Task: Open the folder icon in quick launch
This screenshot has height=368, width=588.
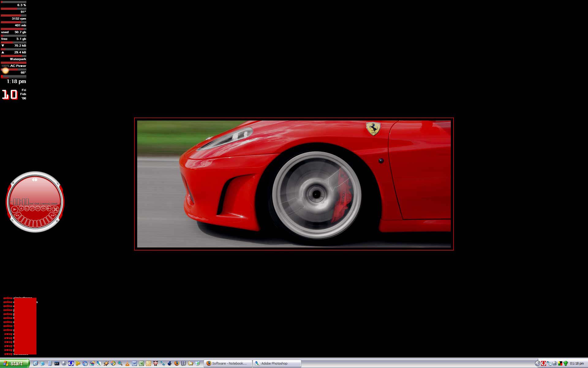Action: pyautogui.click(x=190, y=363)
